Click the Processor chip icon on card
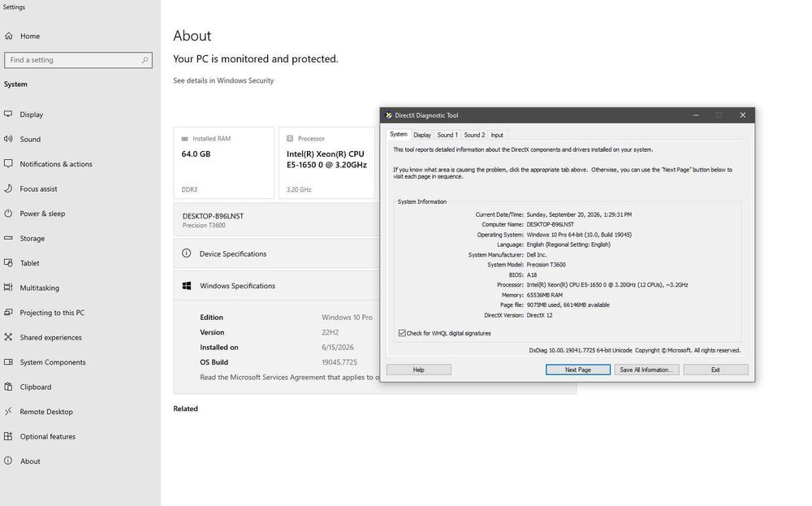This screenshot has width=812, height=506. [x=290, y=139]
